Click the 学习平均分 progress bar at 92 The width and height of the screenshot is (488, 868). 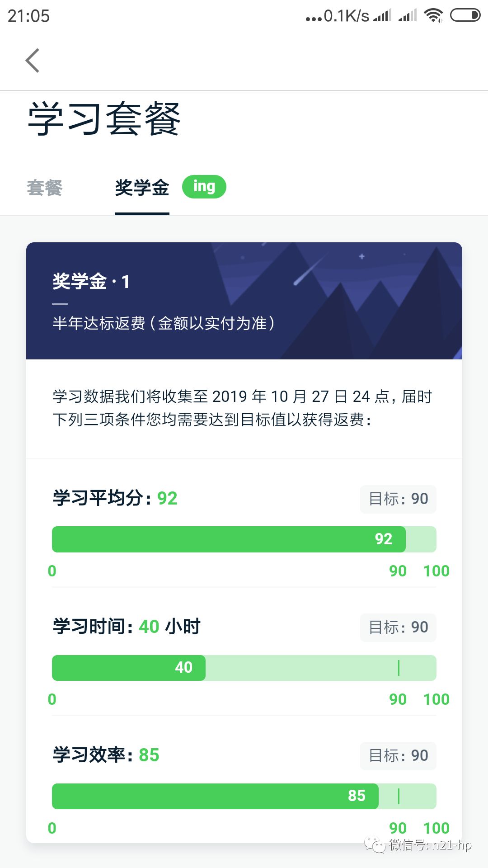[244, 539]
